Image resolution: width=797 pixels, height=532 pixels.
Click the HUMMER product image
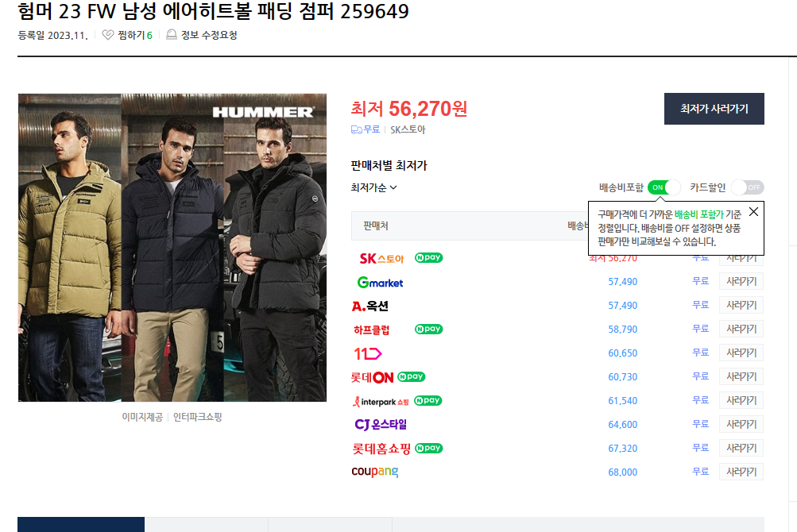pyautogui.click(x=172, y=248)
